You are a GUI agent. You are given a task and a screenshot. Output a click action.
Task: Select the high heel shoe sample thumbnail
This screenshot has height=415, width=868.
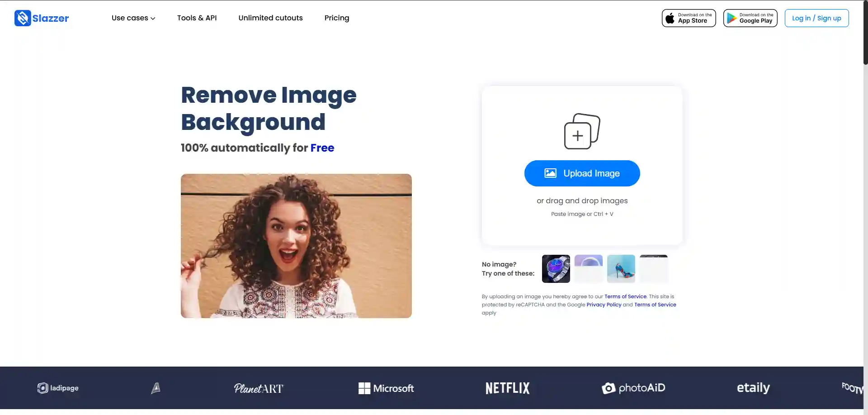(x=621, y=268)
